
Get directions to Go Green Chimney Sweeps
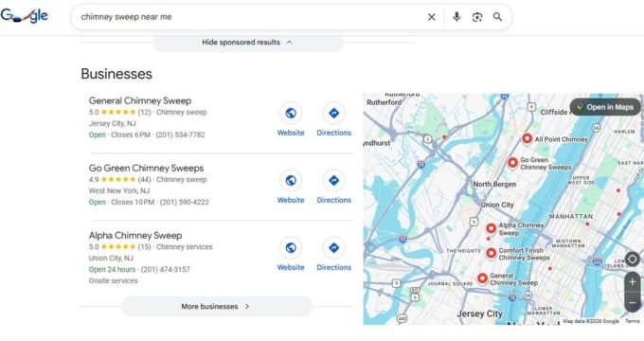pos(334,180)
